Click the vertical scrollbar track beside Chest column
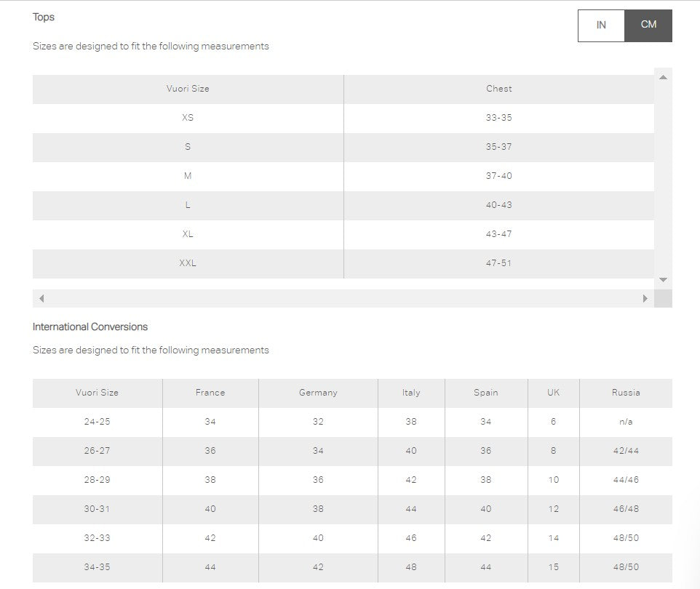The width and height of the screenshot is (700, 589). click(x=663, y=178)
